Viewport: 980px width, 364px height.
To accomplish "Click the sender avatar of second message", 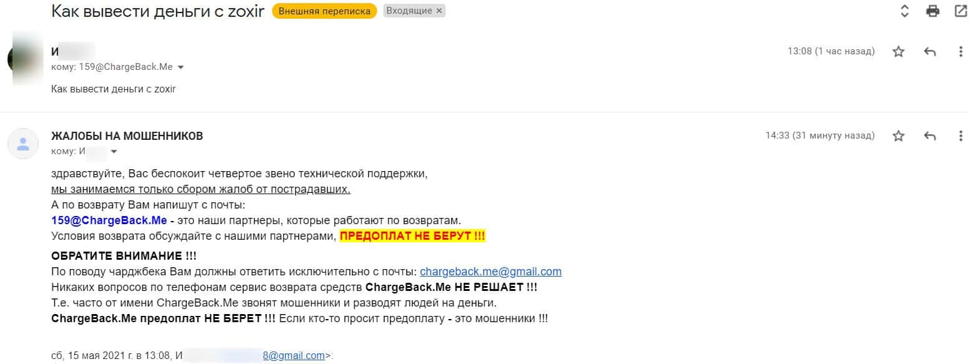I will [x=23, y=144].
